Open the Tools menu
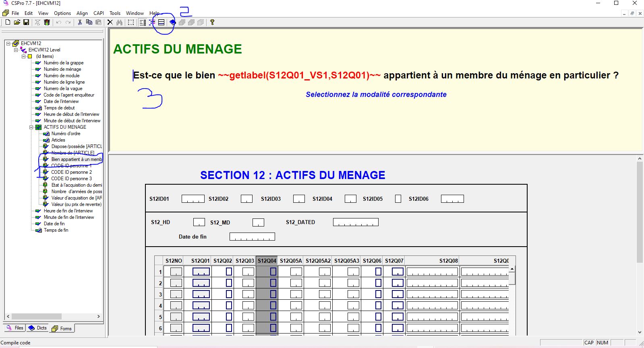The width and height of the screenshot is (644, 348). [115, 13]
